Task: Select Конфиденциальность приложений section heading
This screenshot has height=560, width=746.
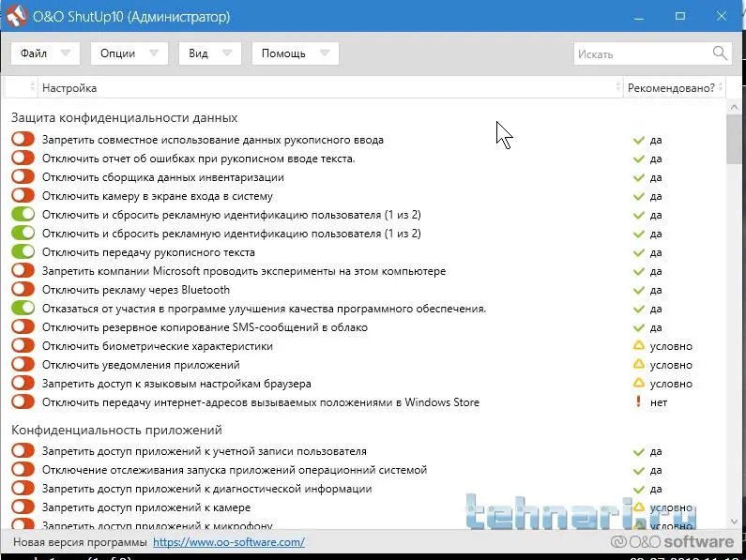Action: pyautogui.click(x=116, y=430)
